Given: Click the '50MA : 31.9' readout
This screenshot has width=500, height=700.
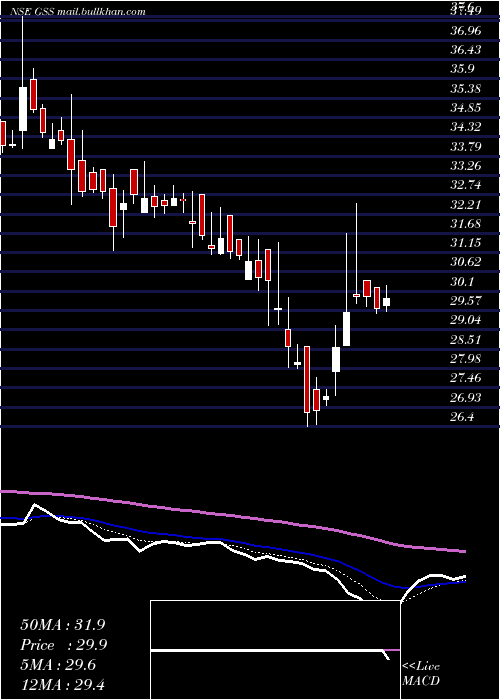Looking at the screenshot, I should pyautogui.click(x=62, y=625).
